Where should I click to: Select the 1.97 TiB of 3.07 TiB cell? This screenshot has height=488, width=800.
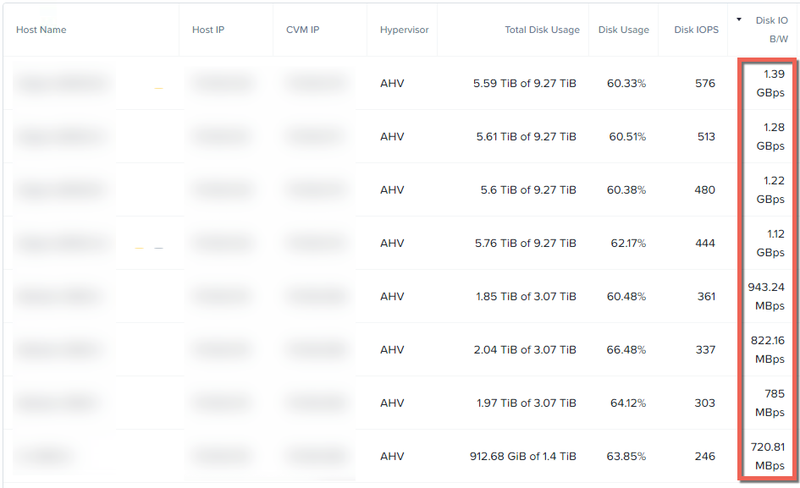[x=527, y=403]
